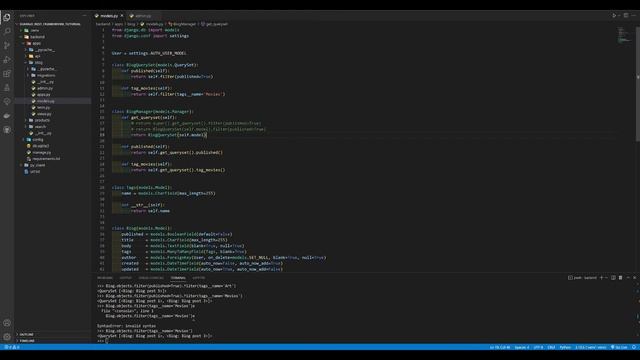This screenshot has height=360, width=640.
Task: Select models.py in the Explorer tree
Action: 45,101
